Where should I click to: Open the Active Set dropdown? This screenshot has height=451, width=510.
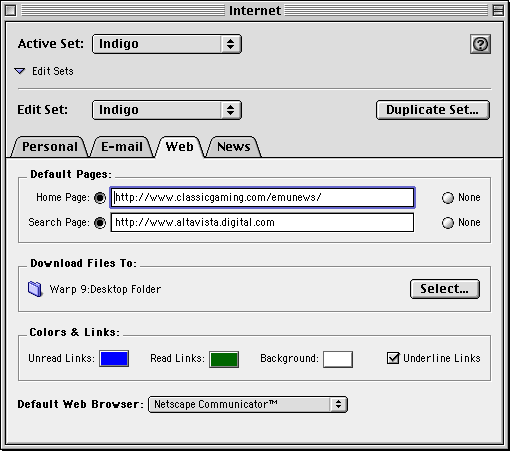pos(167,44)
